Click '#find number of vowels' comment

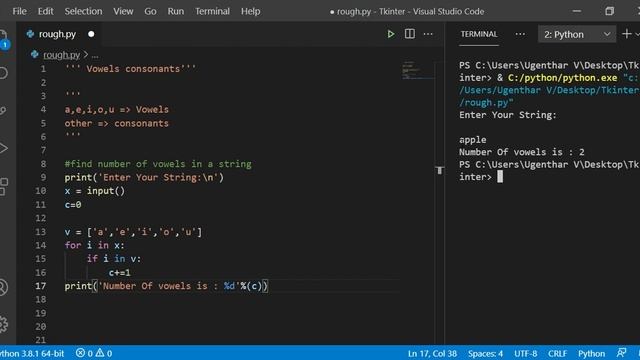tap(158, 164)
